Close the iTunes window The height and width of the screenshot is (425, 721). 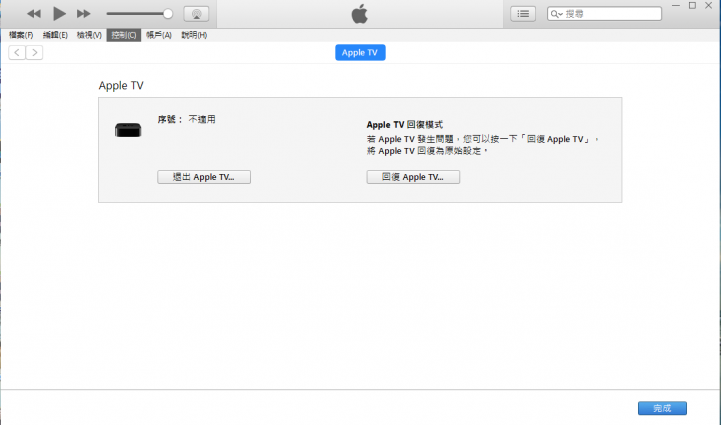point(709,6)
